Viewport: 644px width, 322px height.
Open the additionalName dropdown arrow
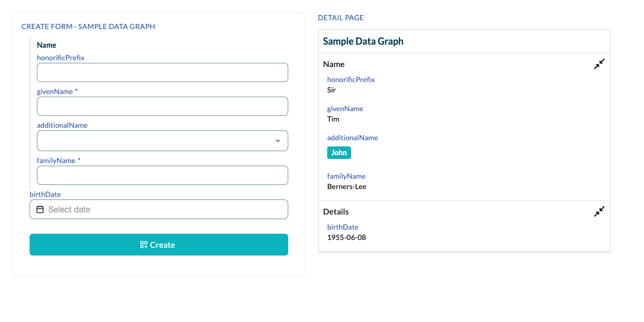(x=278, y=141)
